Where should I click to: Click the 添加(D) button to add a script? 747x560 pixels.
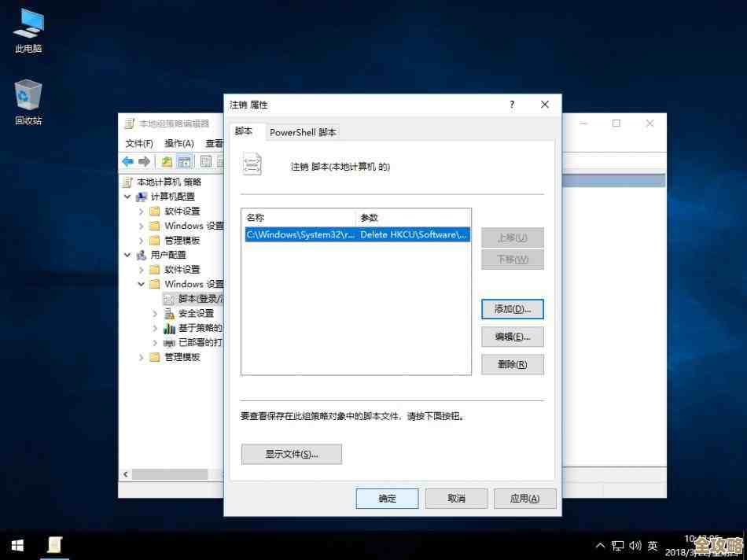(512, 309)
